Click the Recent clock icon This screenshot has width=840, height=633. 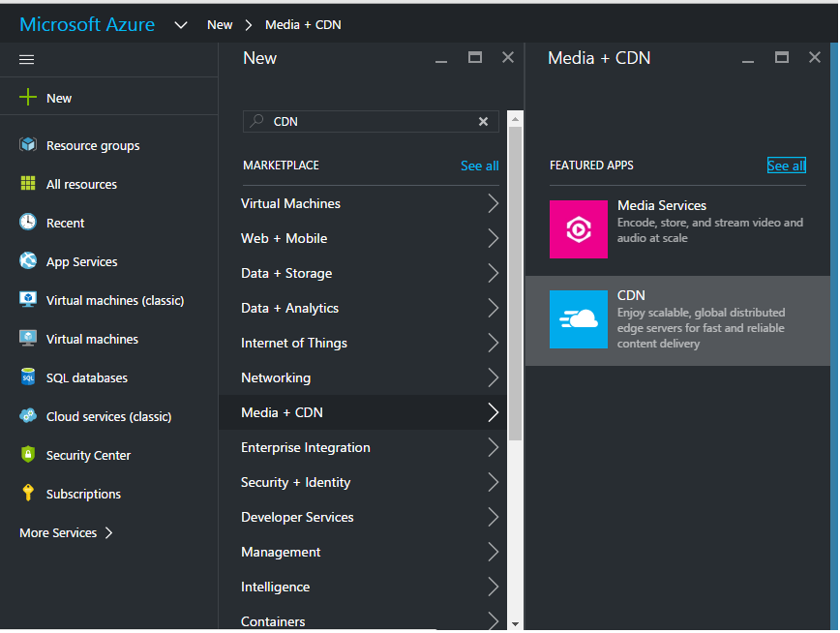tap(28, 222)
